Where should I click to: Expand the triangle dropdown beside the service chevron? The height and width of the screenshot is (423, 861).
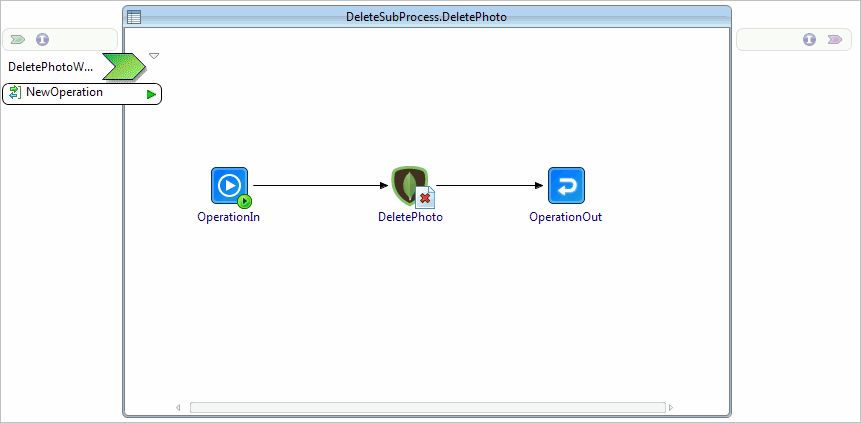click(154, 55)
